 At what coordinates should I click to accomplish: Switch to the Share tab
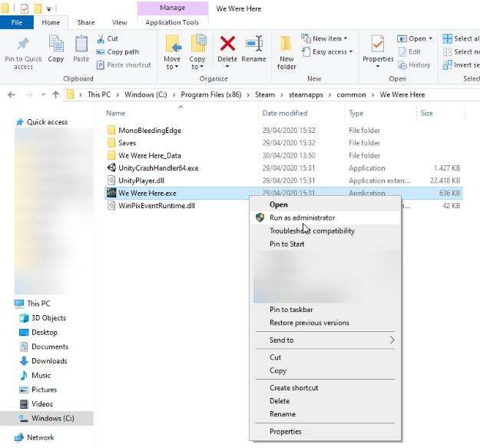[86, 22]
